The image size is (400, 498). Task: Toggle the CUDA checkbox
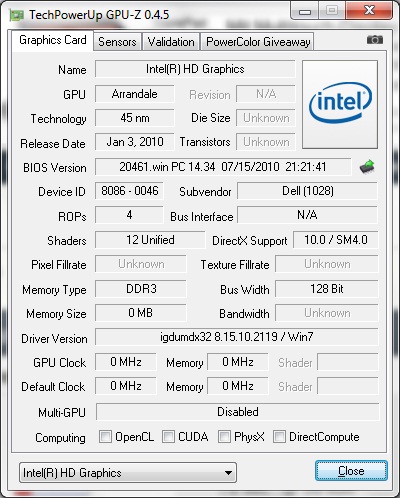[x=168, y=436]
